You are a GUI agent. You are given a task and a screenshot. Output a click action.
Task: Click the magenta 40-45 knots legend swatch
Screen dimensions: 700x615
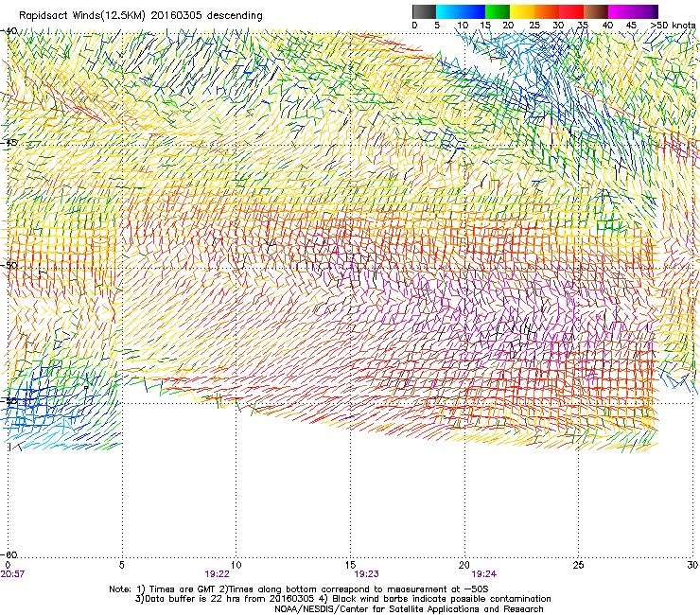(x=621, y=11)
